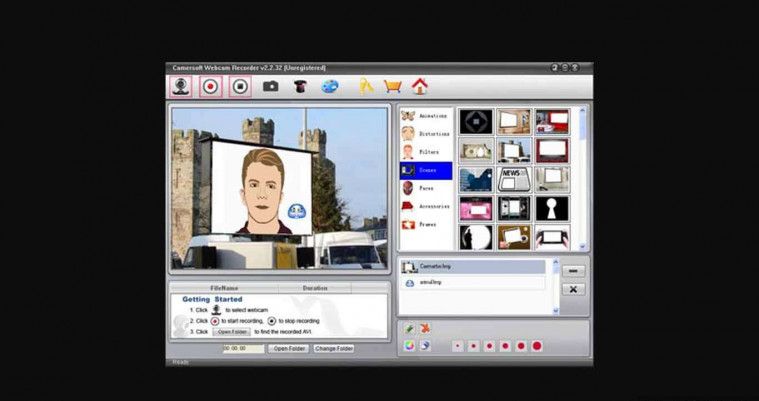759x401 pixels.
Task: Click Open Folder button below file list
Action: pos(288,349)
